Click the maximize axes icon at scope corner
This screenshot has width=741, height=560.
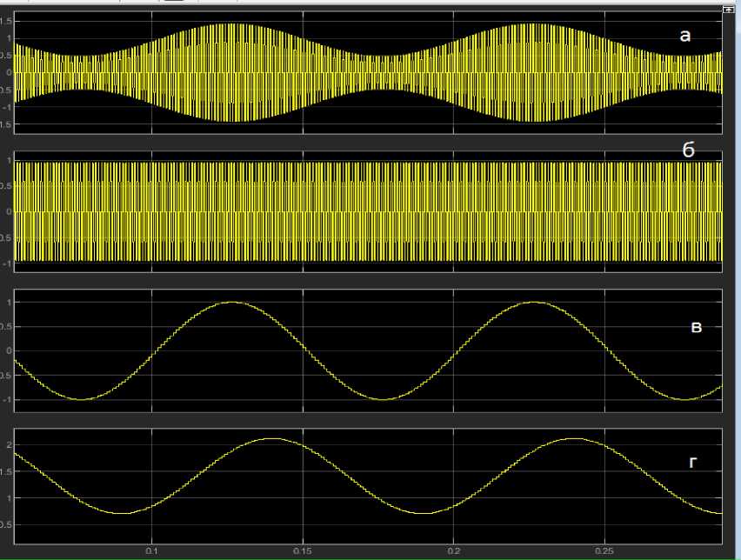pos(728,10)
